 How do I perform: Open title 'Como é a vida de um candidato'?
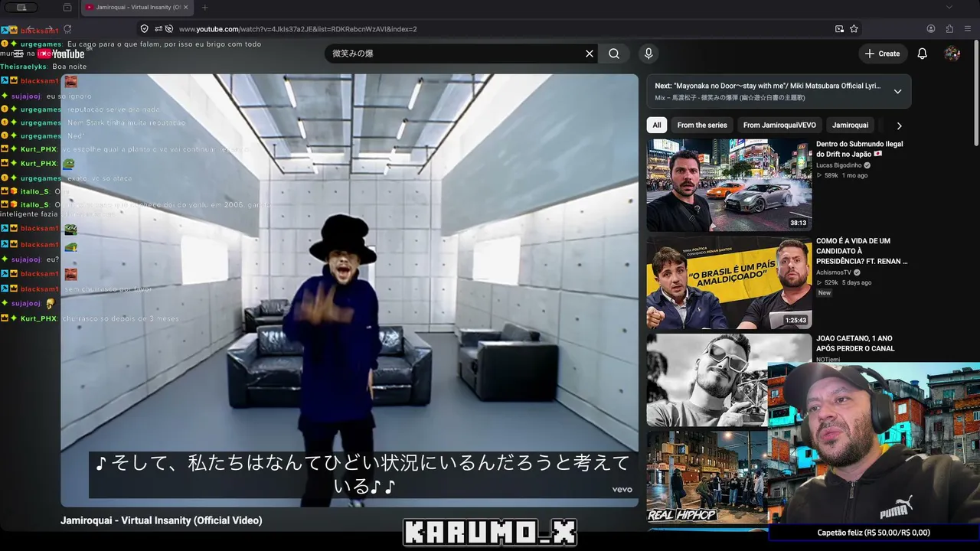[861, 251]
